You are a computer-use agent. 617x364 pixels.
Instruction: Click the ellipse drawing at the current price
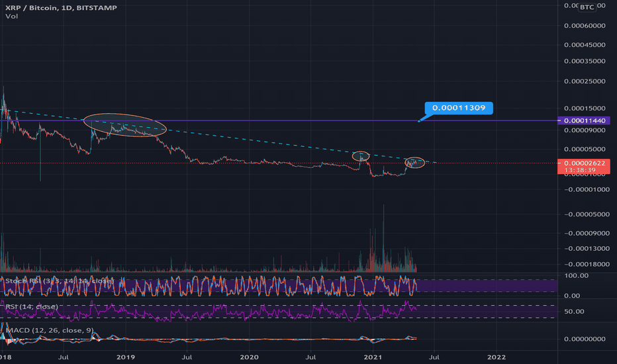414,162
